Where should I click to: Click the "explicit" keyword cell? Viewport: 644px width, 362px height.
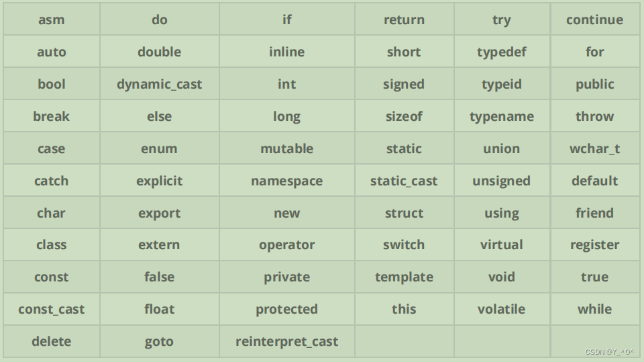pyautogui.click(x=159, y=181)
